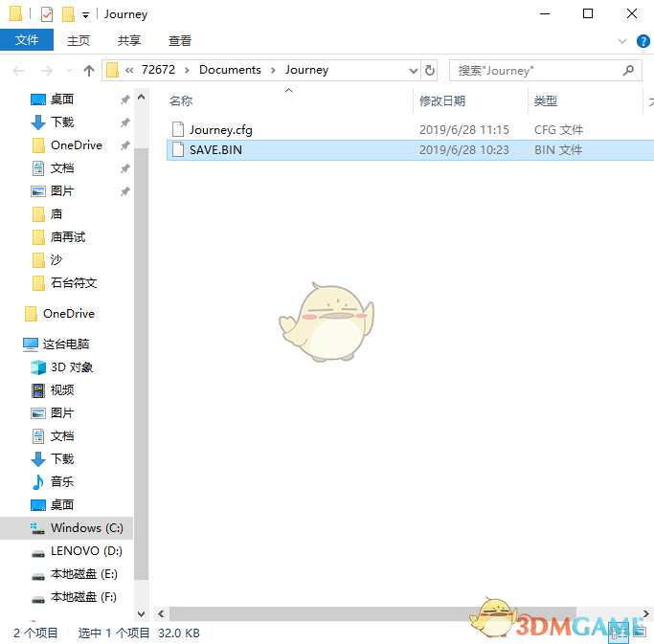This screenshot has height=644, width=654.
Task: Open recent locations dropdown arrow
Action: pyautogui.click(x=67, y=71)
